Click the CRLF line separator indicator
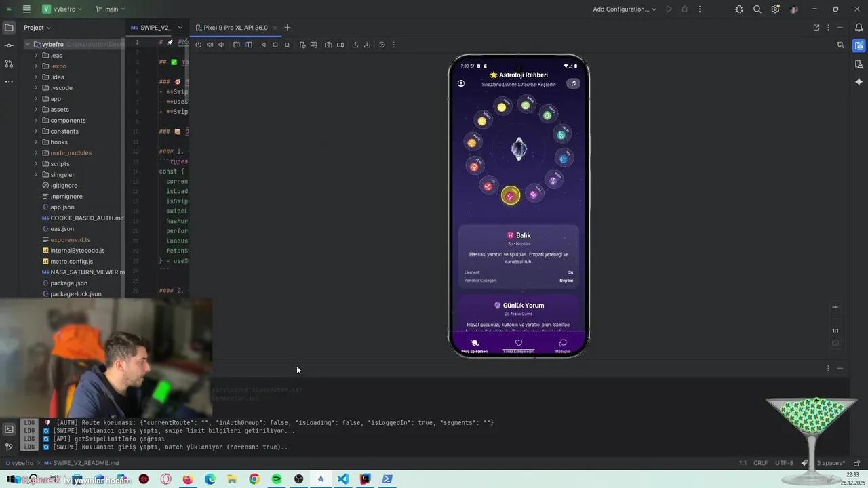868x488 pixels. click(760, 463)
